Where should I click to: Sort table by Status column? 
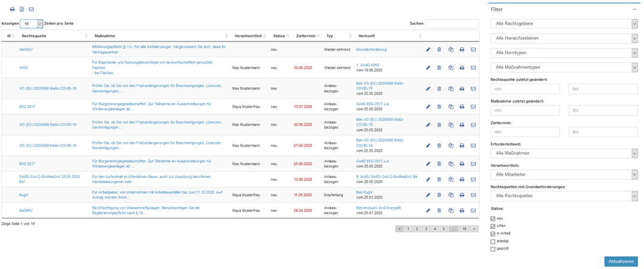[281, 36]
